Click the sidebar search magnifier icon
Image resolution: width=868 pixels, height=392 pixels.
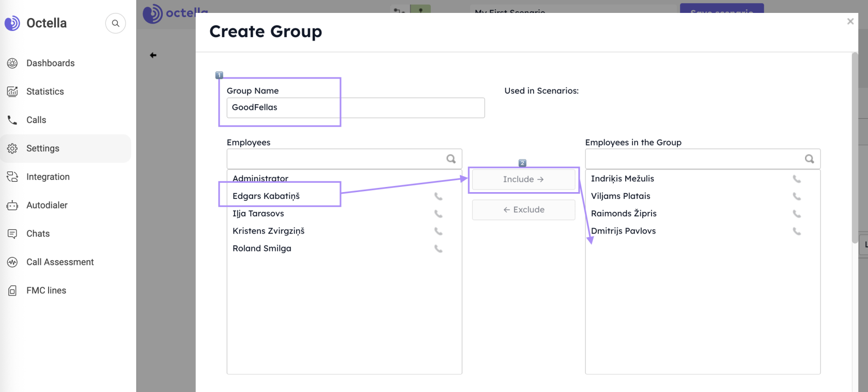tap(115, 23)
